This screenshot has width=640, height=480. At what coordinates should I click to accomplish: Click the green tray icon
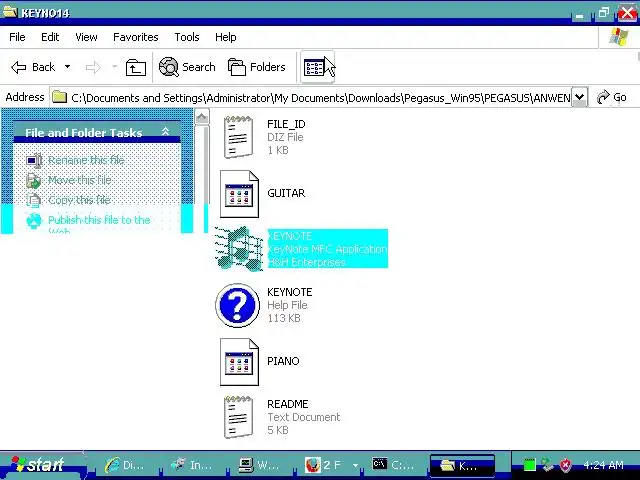(529, 465)
